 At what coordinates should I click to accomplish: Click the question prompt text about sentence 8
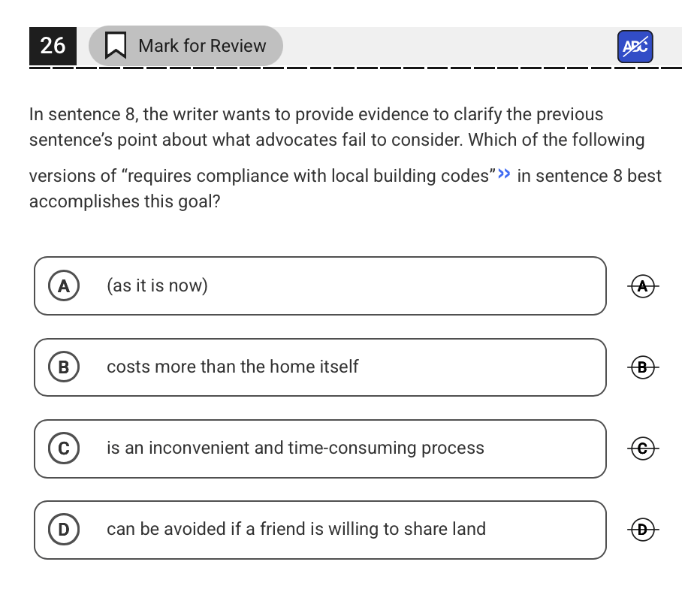pos(345,158)
